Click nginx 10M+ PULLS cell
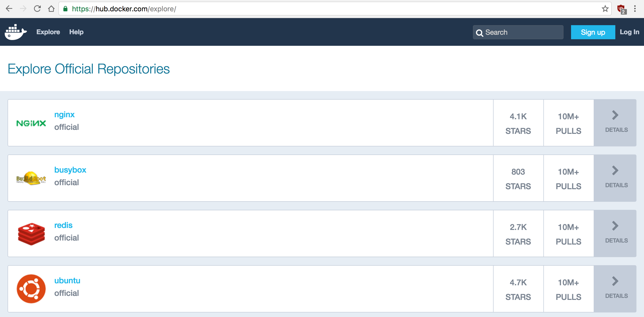644x317 pixels. pos(569,123)
